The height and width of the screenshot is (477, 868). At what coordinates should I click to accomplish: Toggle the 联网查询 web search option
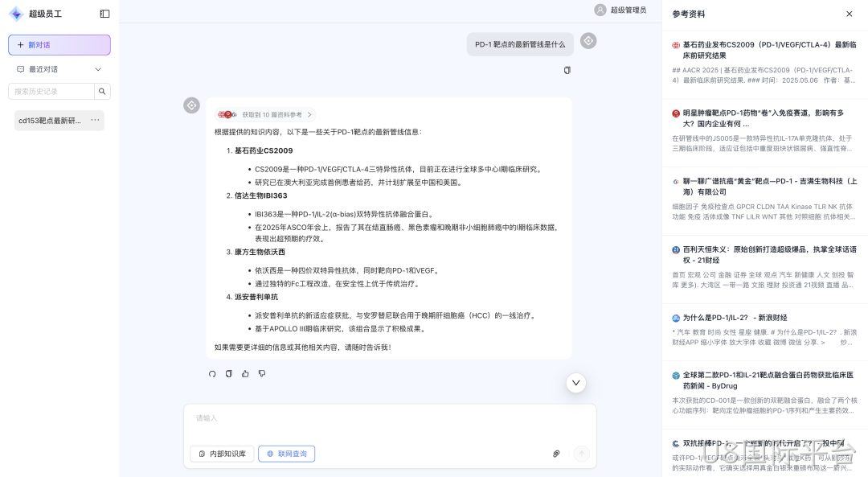[287, 454]
